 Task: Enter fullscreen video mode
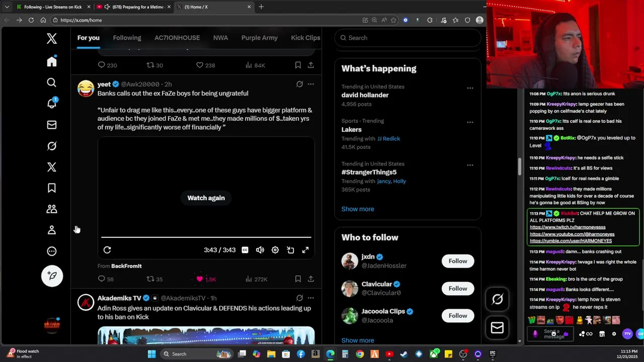pos(305,250)
